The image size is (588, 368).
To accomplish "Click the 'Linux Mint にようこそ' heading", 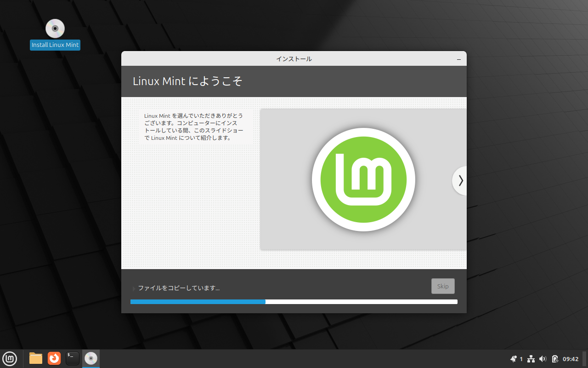I will pyautogui.click(x=187, y=81).
